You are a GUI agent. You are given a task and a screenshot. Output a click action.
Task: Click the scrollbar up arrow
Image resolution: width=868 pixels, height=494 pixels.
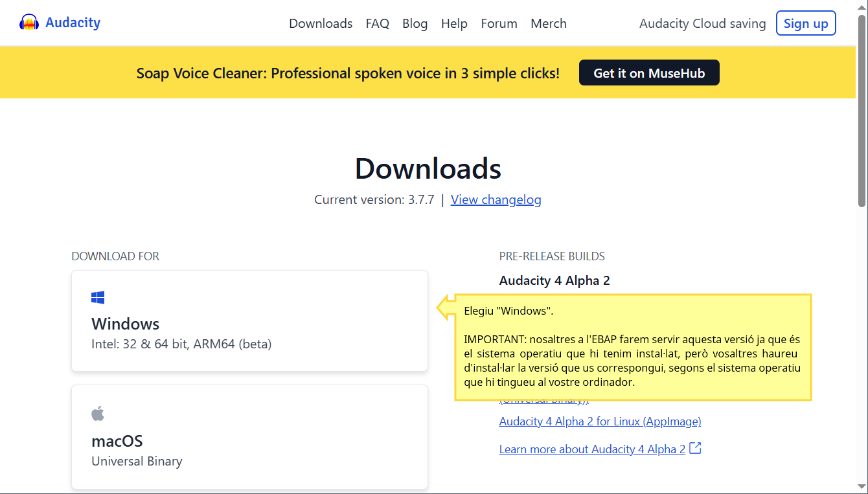[862, 6]
